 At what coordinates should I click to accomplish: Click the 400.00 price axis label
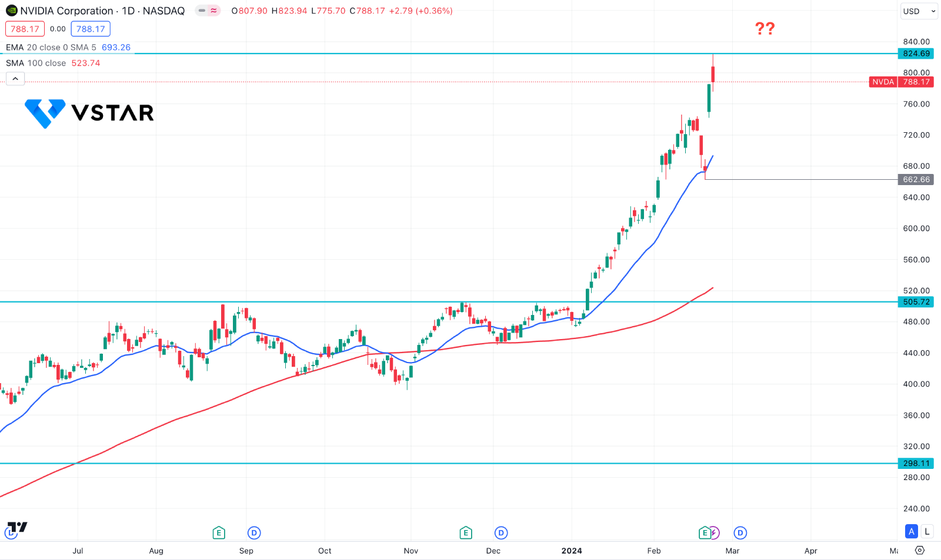[916, 384]
